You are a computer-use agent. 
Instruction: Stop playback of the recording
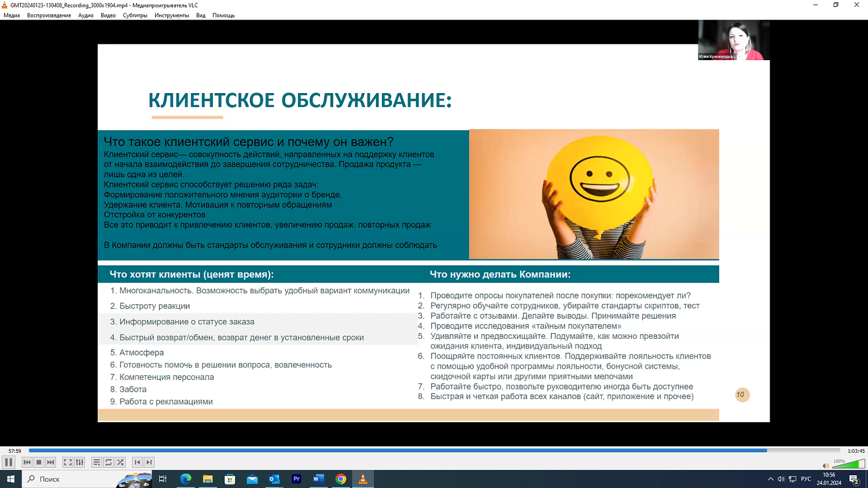pyautogui.click(x=38, y=462)
